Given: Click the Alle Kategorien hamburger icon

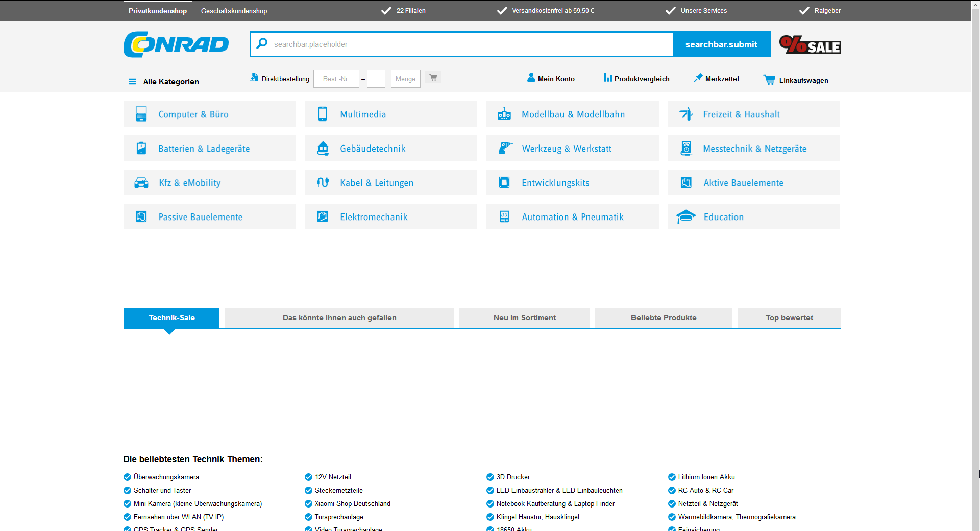Looking at the screenshot, I should [132, 82].
